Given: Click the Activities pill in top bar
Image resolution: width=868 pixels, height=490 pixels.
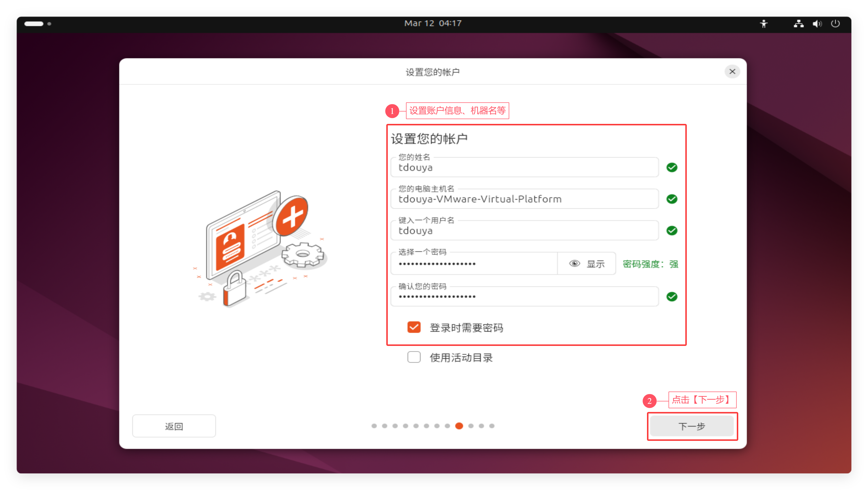Looking at the screenshot, I should click(34, 24).
